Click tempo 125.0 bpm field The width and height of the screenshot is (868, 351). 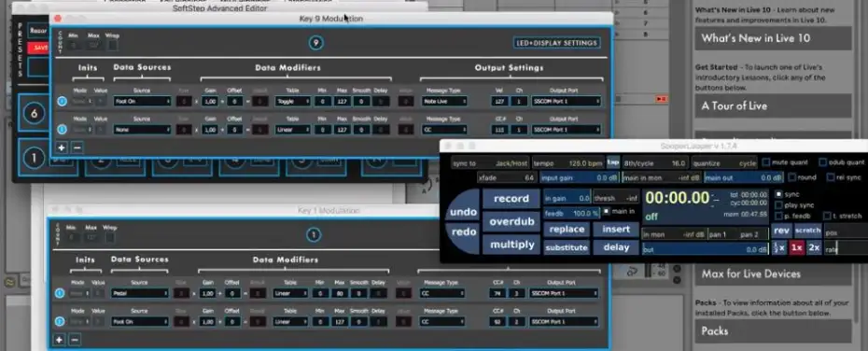pyautogui.click(x=568, y=162)
